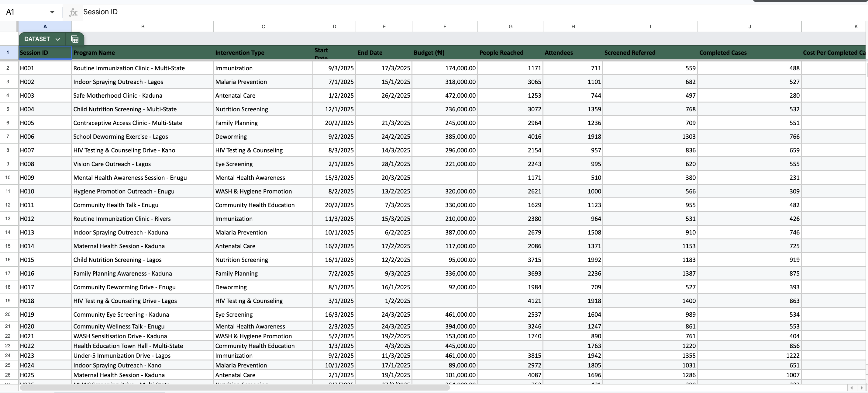The height and width of the screenshot is (393, 868).
Task: Select column F header
Action: 444,27
